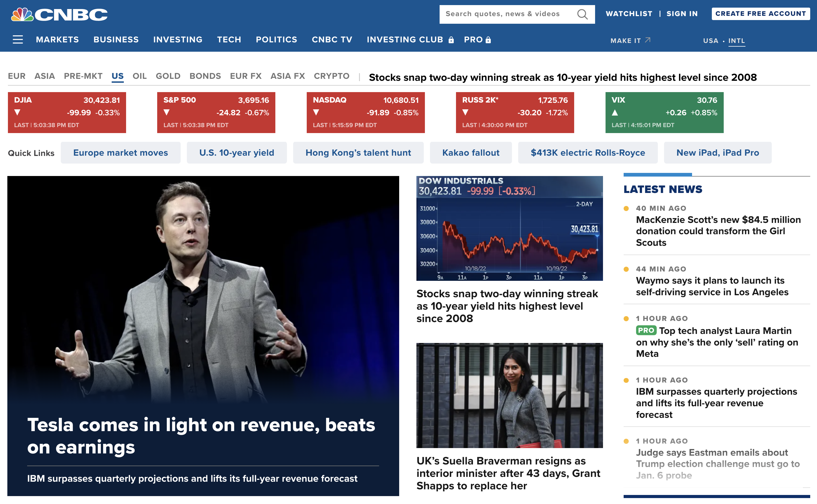The height and width of the screenshot is (504, 817).
Task: Open the S&P 500 quote card
Action: click(x=216, y=112)
